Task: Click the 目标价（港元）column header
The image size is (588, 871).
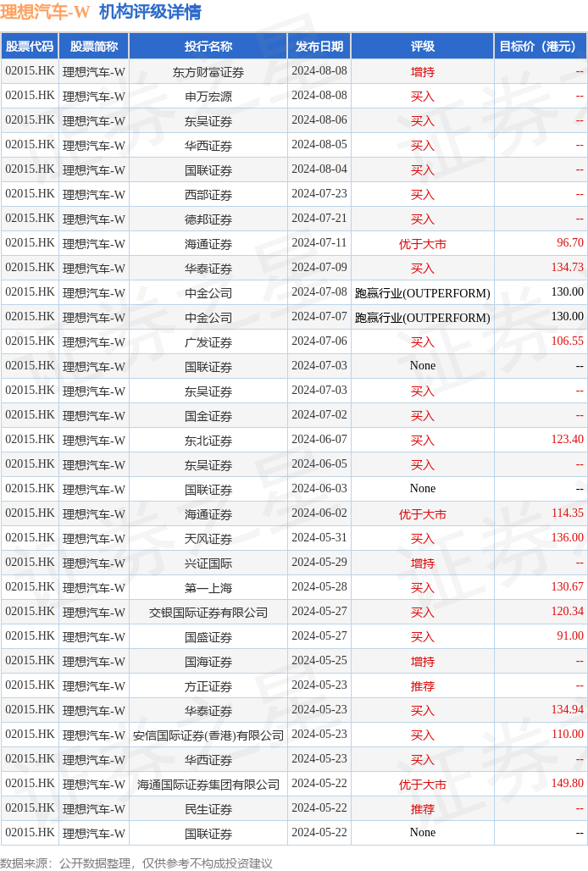Action: (x=541, y=47)
